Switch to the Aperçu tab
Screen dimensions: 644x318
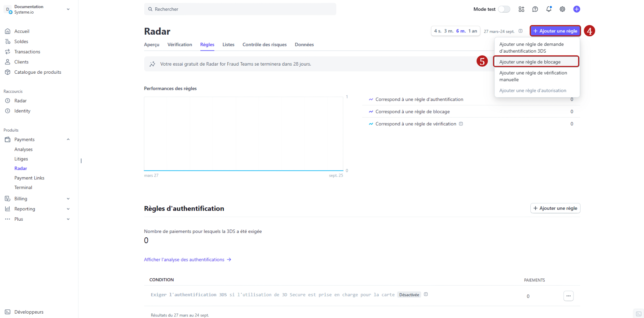point(152,45)
